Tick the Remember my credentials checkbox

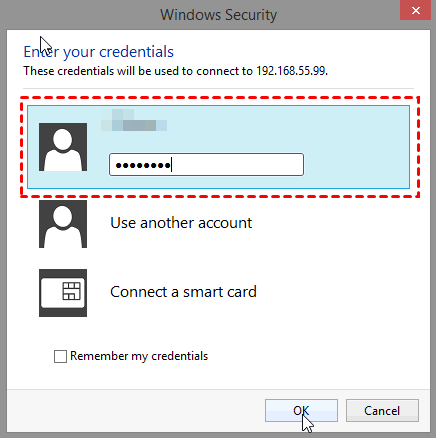pos(60,356)
